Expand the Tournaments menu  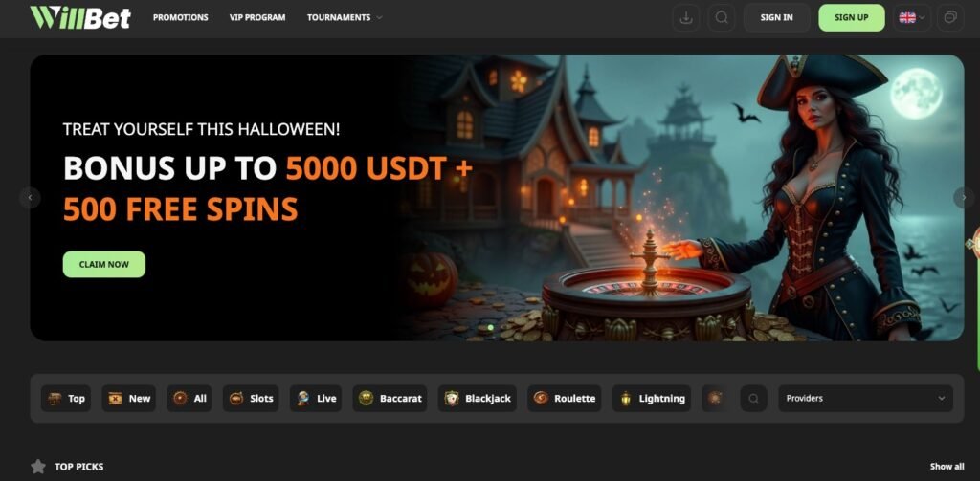click(345, 17)
